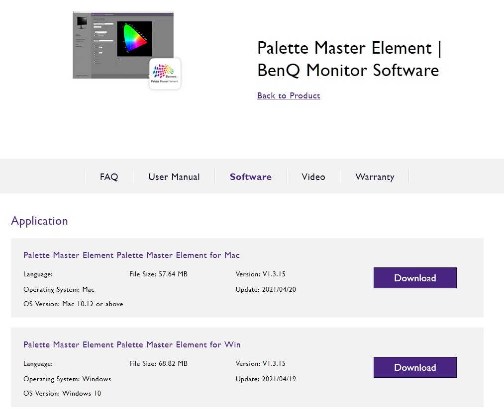Open the User Manual tab
The height and width of the screenshot is (420, 504).
[174, 177]
